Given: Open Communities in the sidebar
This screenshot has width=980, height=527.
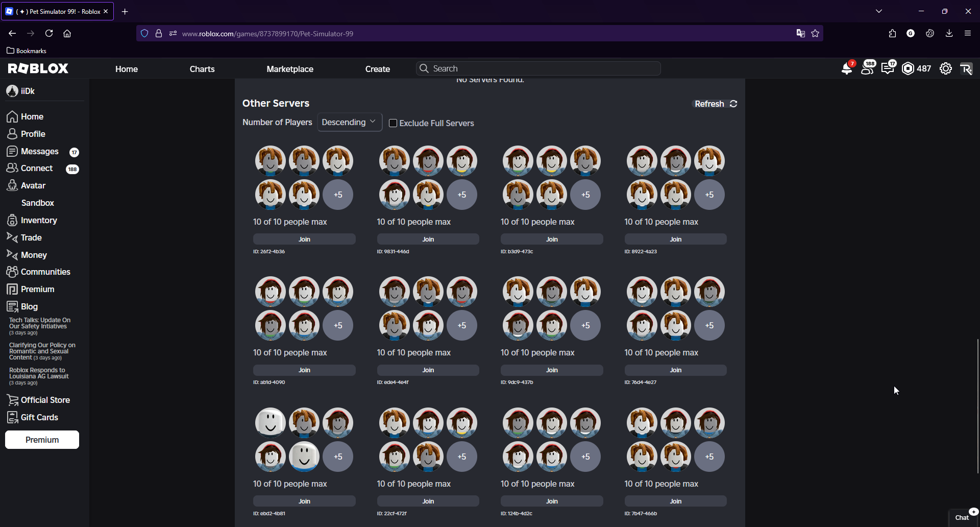Looking at the screenshot, I should (38, 272).
